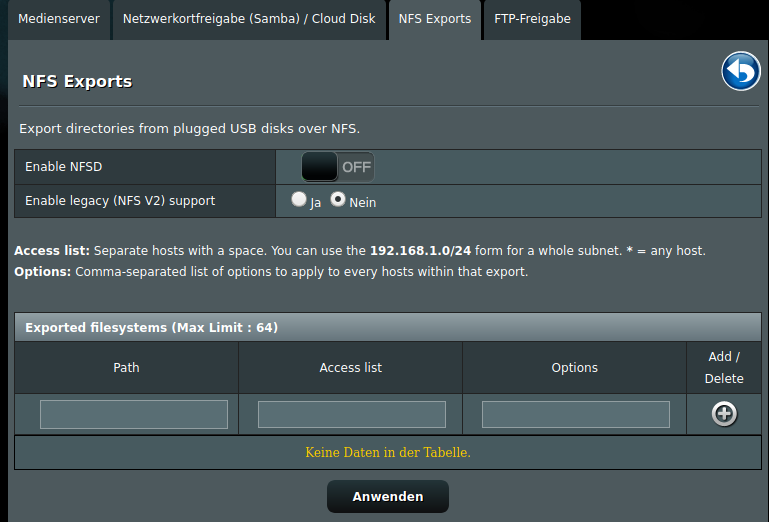Activate the Options input field
Image resolution: width=769 pixels, height=522 pixels.
[576, 415]
